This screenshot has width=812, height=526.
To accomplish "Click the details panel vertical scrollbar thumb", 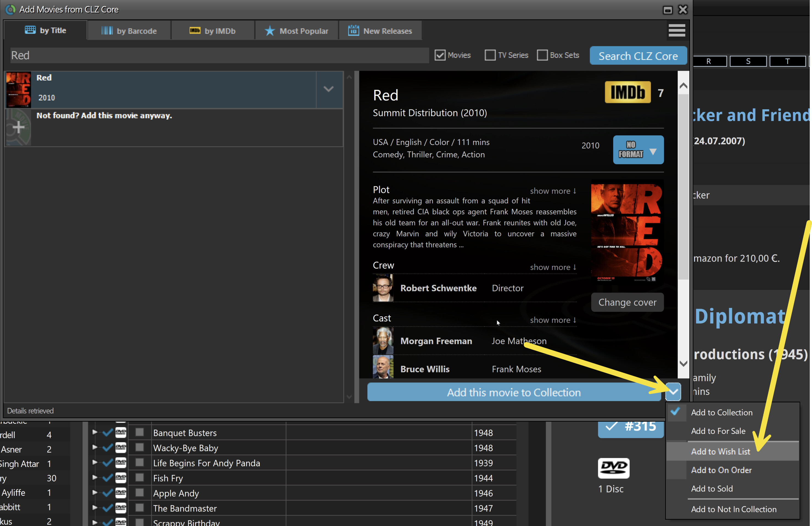I will click(x=683, y=186).
